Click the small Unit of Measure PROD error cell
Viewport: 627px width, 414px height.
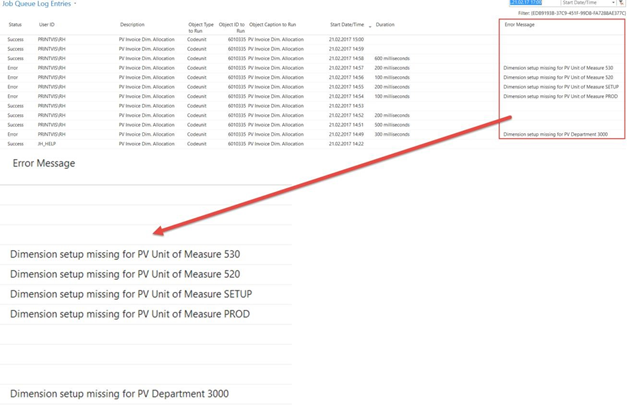[x=561, y=96]
